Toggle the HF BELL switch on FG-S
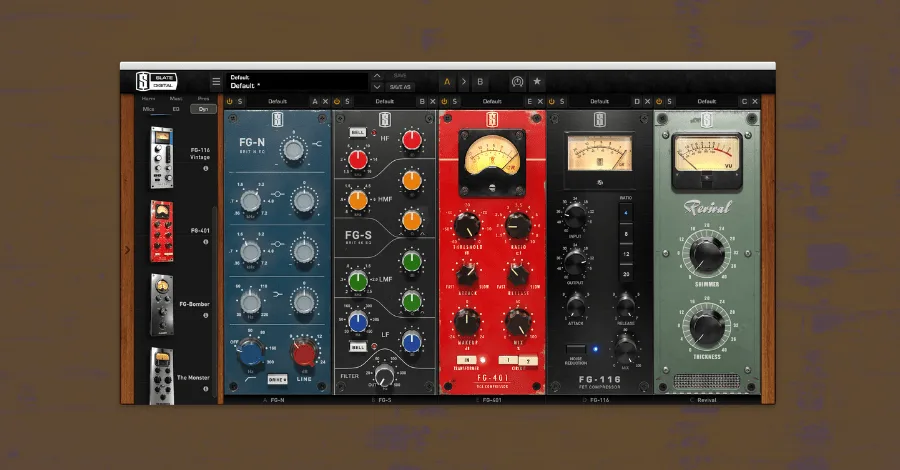900x470 pixels. point(358,133)
